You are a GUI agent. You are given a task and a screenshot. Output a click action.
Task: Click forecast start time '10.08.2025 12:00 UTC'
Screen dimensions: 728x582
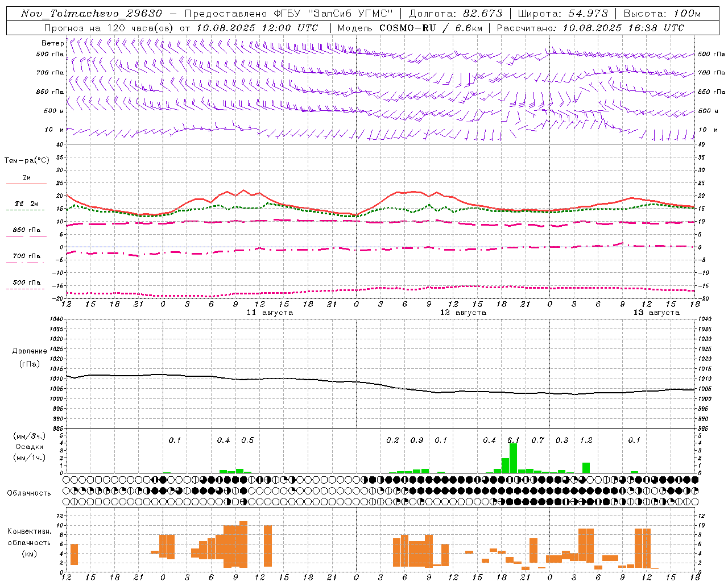[x=257, y=28]
